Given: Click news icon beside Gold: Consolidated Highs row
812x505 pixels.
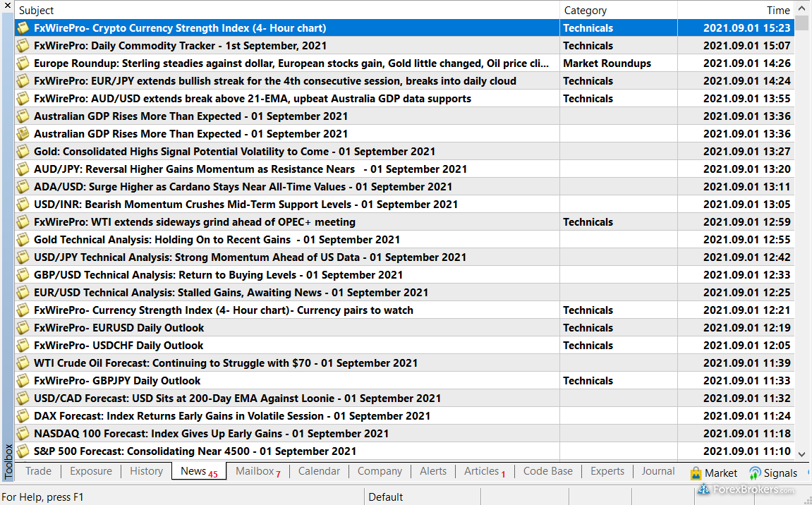Looking at the screenshot, I should pyautogui.click(x=23, y=151).
